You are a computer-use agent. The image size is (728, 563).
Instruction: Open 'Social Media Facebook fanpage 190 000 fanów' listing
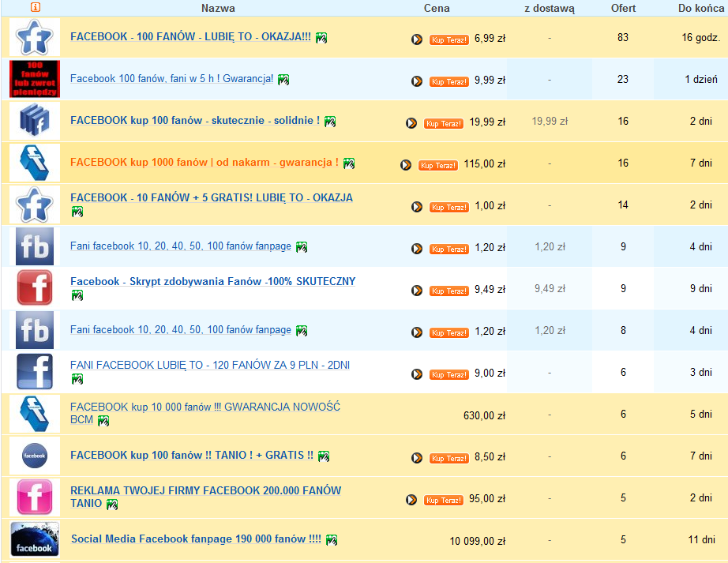196,539
